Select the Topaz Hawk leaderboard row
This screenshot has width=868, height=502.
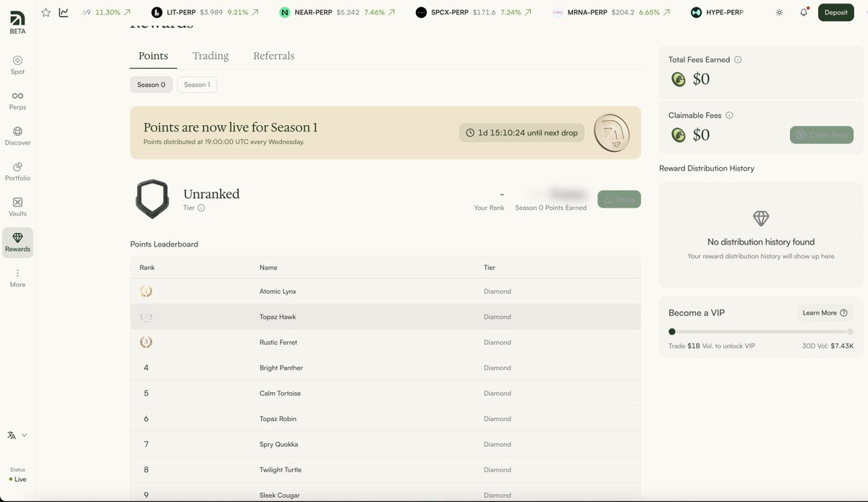[386, 317]
